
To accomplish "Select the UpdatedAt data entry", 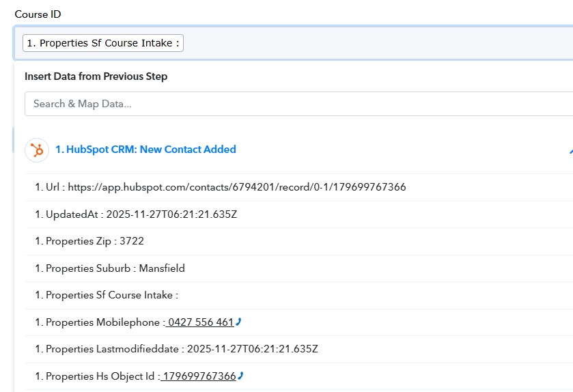I will click(136, 214).
